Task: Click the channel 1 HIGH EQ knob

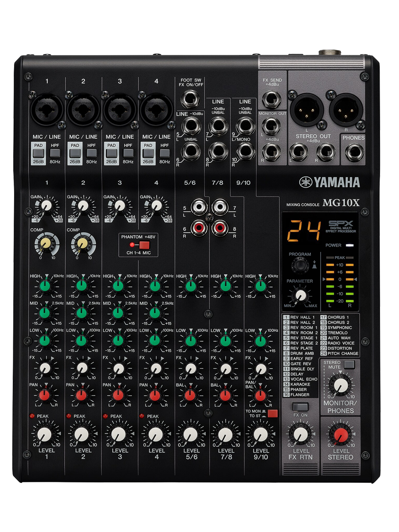Action: [x=44, y=286]
